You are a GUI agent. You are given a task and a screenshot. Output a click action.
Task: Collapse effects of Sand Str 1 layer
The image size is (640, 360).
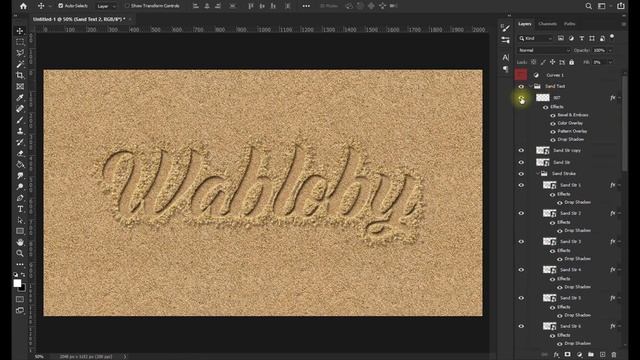(620, 185)
